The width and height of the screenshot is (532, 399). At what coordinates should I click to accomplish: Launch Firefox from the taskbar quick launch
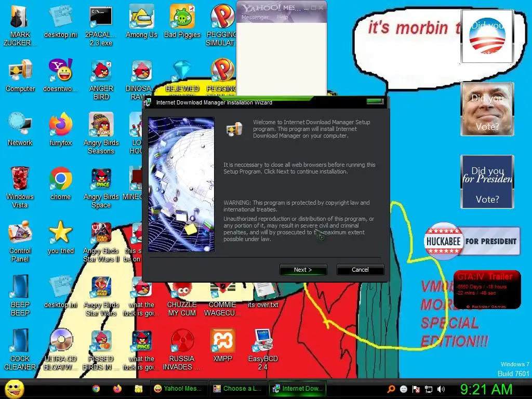coord(117,389)
